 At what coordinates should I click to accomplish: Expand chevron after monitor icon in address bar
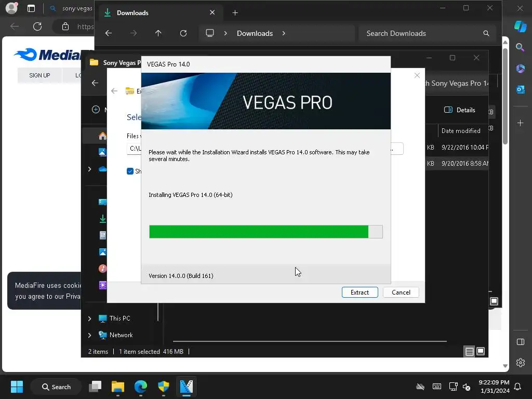pos(225,33)
